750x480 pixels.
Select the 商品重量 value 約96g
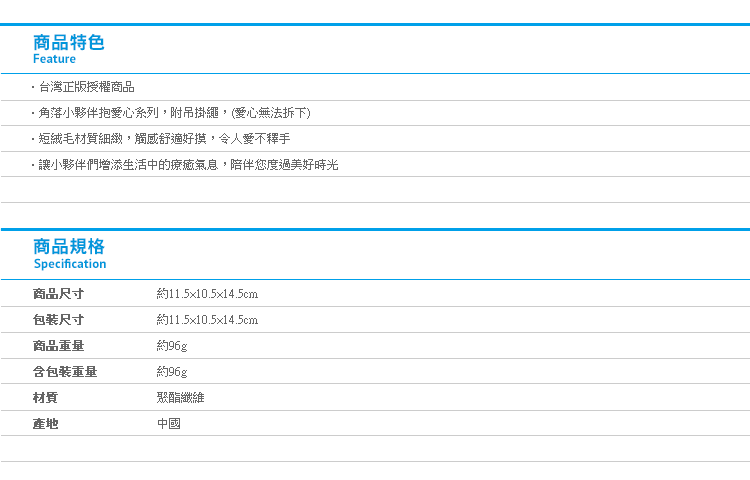(172, 346)
